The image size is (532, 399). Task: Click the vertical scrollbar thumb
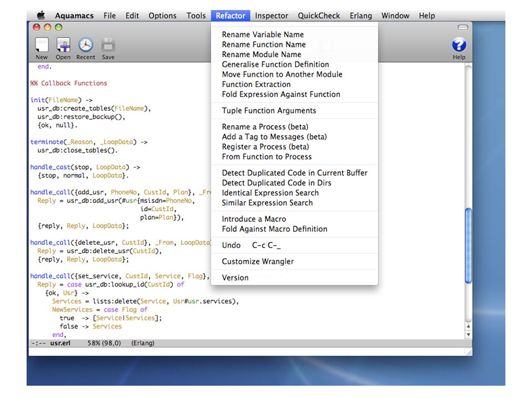[x=468, y=245]
